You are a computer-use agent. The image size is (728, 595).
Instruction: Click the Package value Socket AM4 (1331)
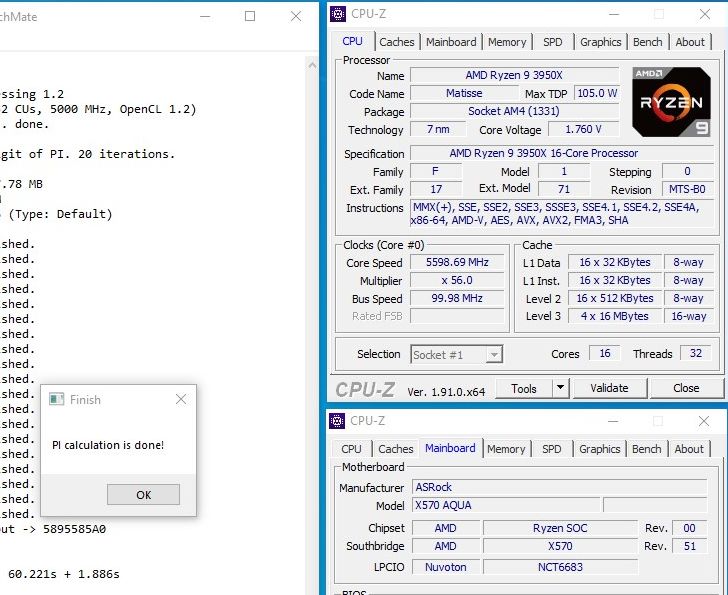point(514,111)
